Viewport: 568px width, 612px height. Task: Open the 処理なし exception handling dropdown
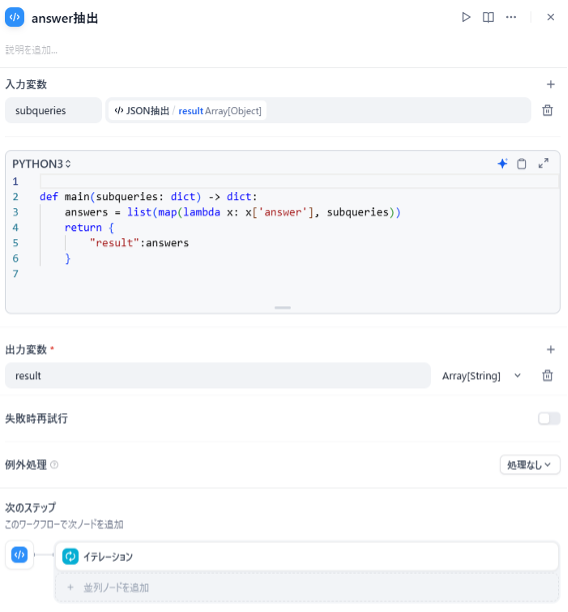[530, 465]
